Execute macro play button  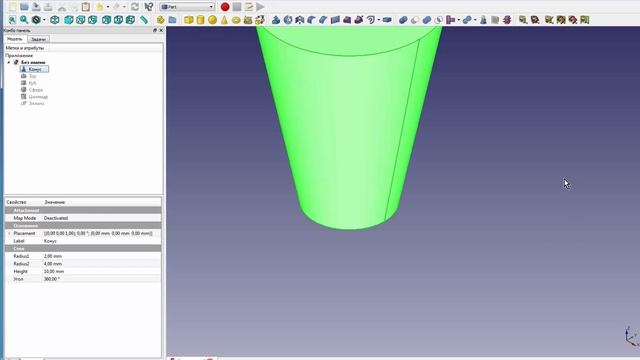(x=260, y=7)
